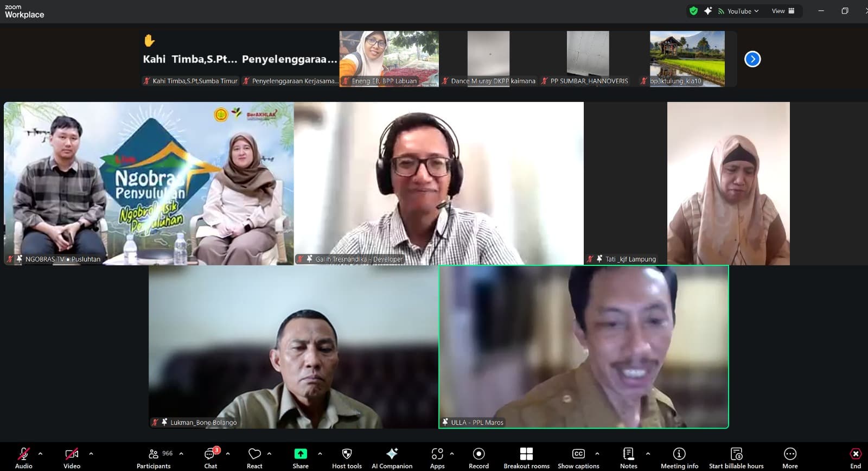Select Galih Tresnandika - Developer video tile
Image resolution: width=868 pixels, height=471 pixels.
click(439, 183)
